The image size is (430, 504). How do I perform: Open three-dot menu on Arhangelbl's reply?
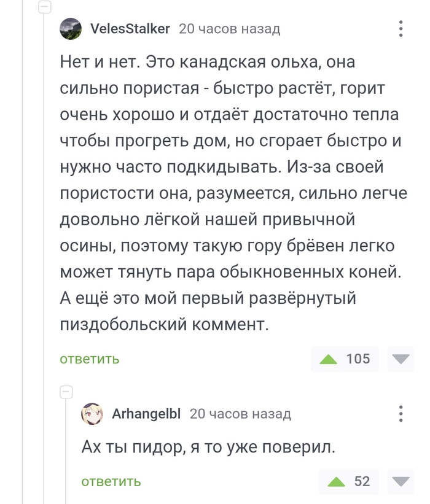(401, 414)
